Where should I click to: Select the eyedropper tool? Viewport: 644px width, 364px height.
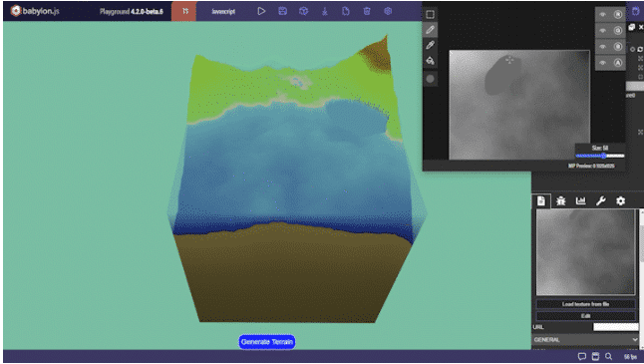coord(430,45)
